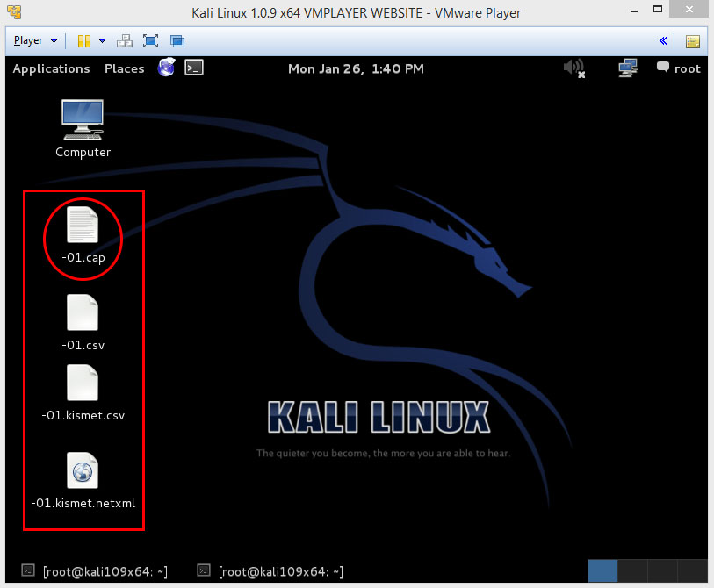Open the Applications menu
This screenshot has height=588, width=714.
[x=51, y=68]
